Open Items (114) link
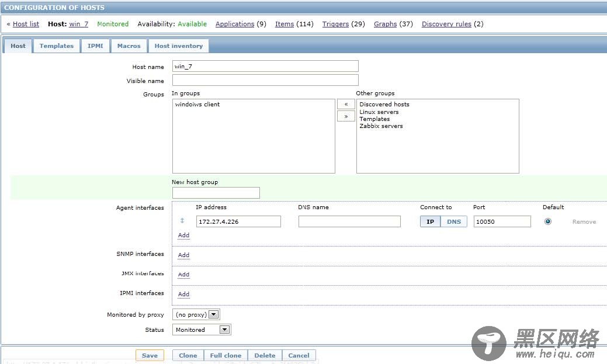Image resolution: width=607 pixels, height=364 pixels. [285, 24]
